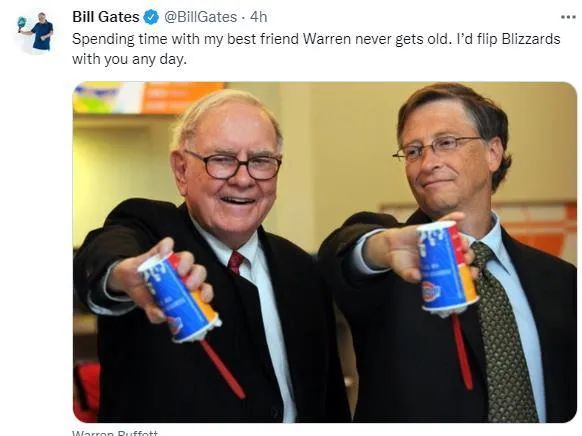Open the @BillGates handle link
Viewport: 582px width, 436px height.
[x=200, y=17]
